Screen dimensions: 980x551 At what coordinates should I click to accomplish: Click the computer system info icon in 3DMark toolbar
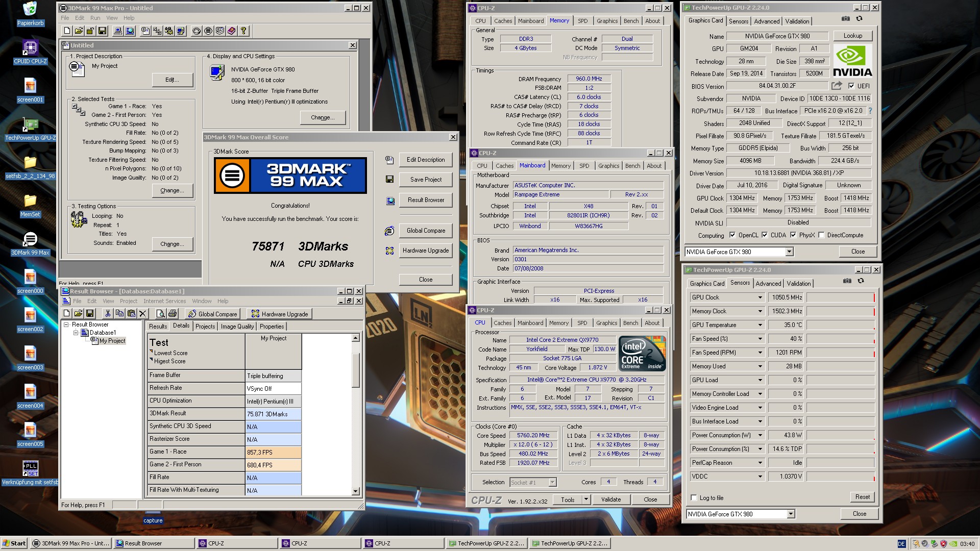pyautogui.click(x=118, y=31)
